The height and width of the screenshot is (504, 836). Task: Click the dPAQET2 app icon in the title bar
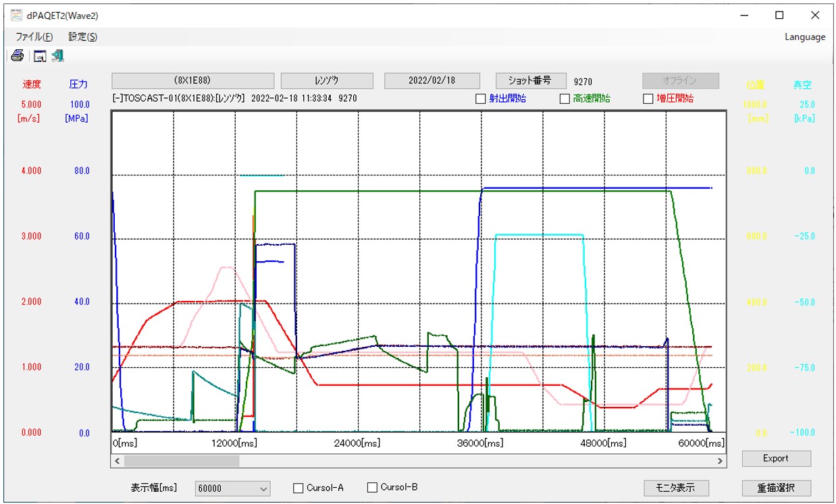[17, 15]
